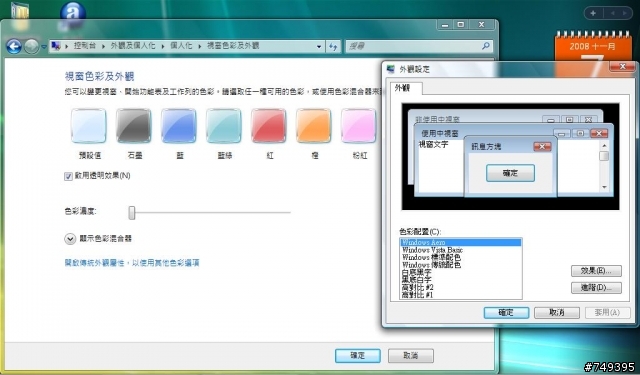Open the address bar history dropdown arrow

319,47
